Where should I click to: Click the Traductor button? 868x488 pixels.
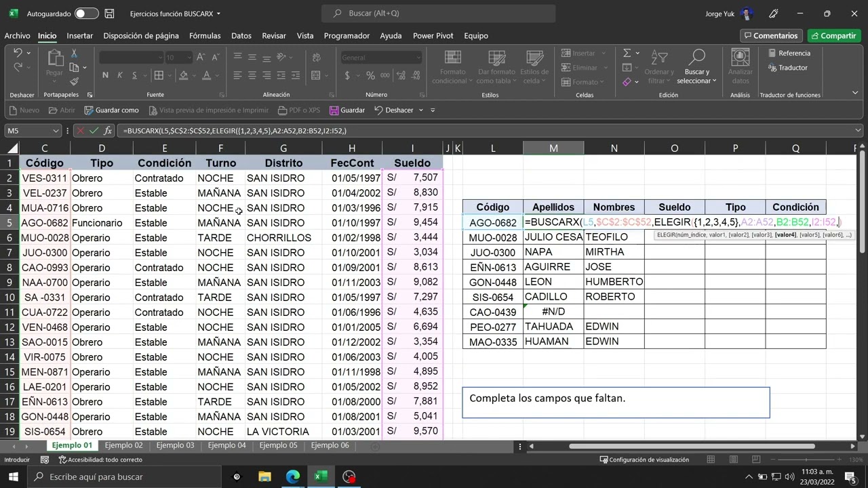coord(787,68)
